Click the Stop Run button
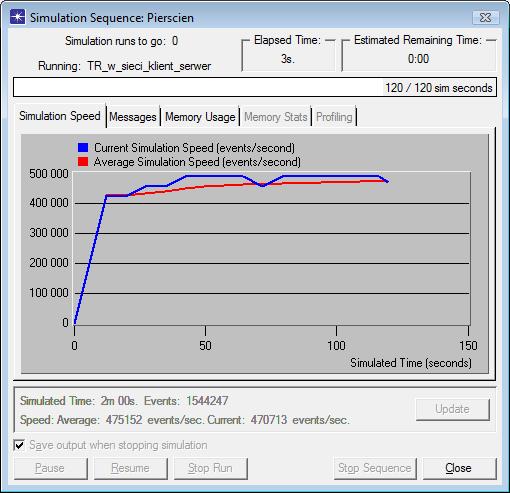 pyautogui.click(x=210, y=468)
